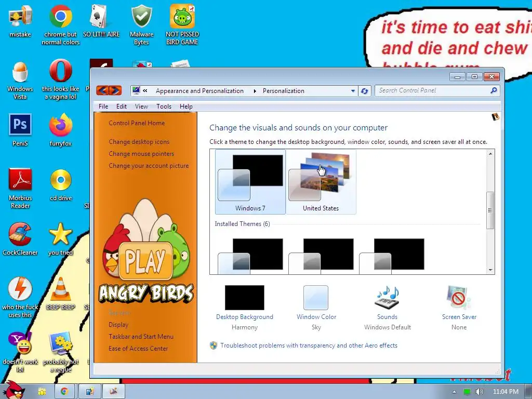This screenshot has height=399, width=532.
Task: Open Chrome from the taskbar
Action: [x=64, y=392]
